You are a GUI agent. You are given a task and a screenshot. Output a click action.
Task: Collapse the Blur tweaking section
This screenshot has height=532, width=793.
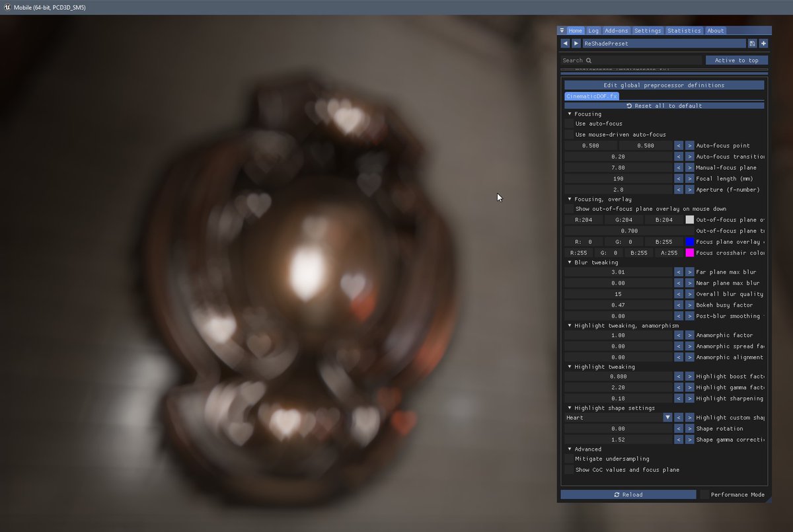pyautogui.click(x=570, y=262)
